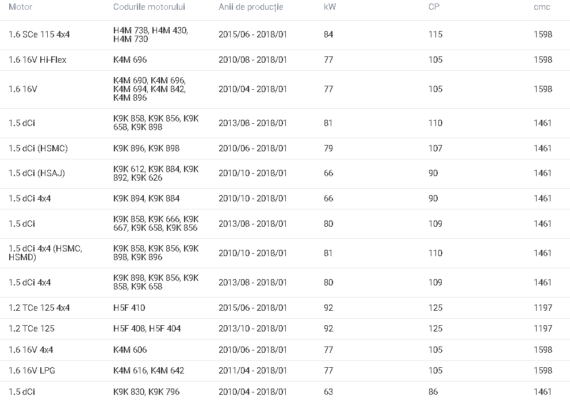Click the CP column header

[x=434, y=7]
